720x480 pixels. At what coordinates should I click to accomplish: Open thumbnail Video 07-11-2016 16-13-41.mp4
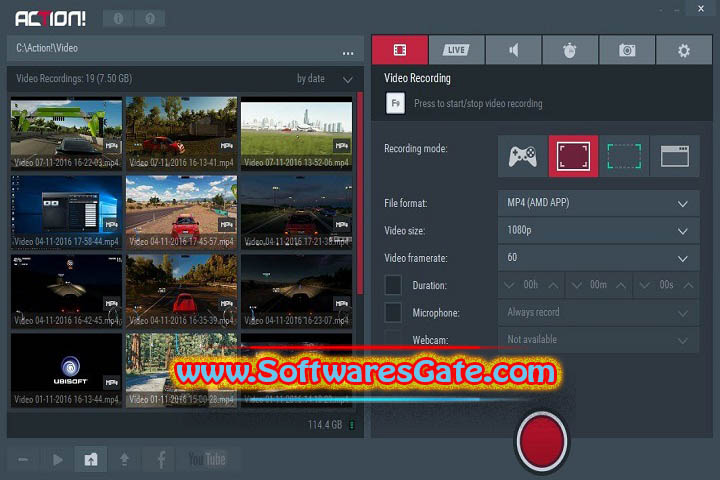(x=181, y=133)
